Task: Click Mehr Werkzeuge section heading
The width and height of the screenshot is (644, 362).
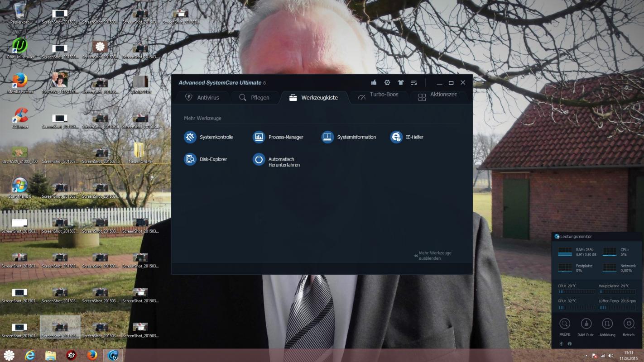Action: coord(202,118)
